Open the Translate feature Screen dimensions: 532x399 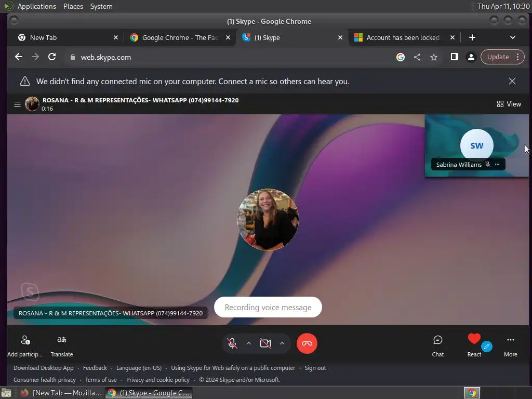click(x=62, y=346)
